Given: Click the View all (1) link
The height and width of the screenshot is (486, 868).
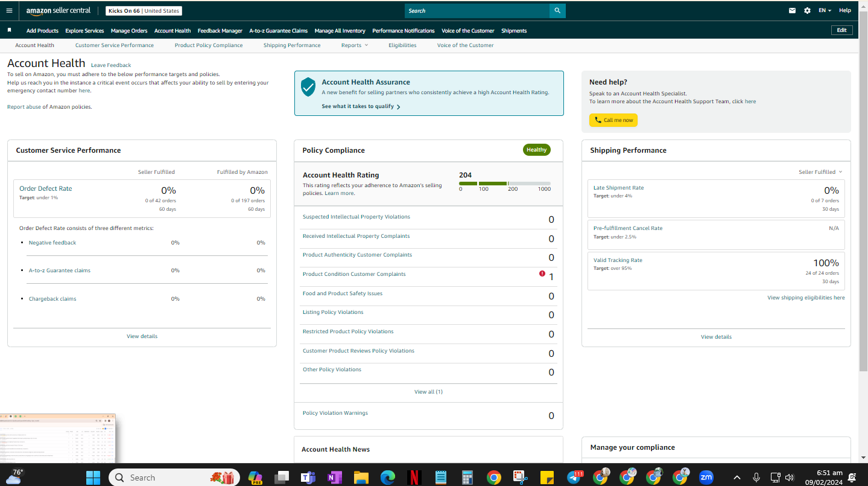Looking at the screenshot, I should tap(428, 392).
